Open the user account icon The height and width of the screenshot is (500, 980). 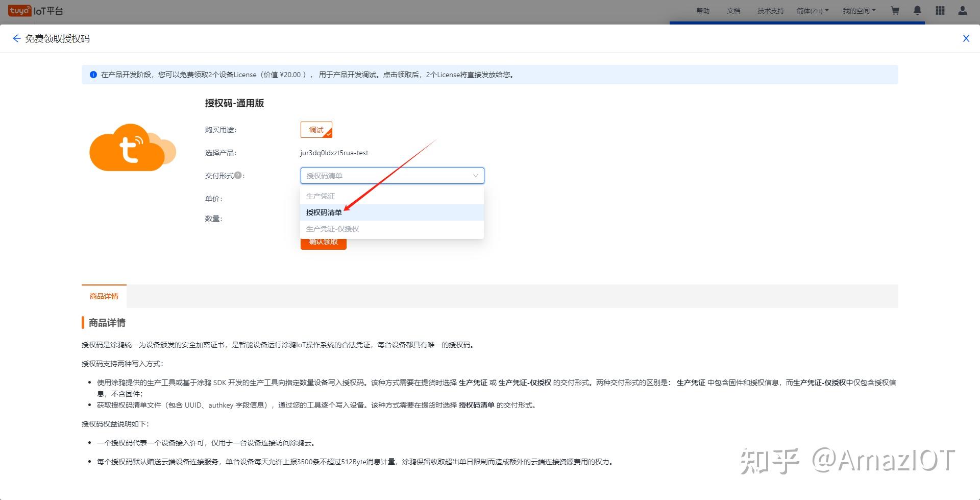[x=962, y=10]
